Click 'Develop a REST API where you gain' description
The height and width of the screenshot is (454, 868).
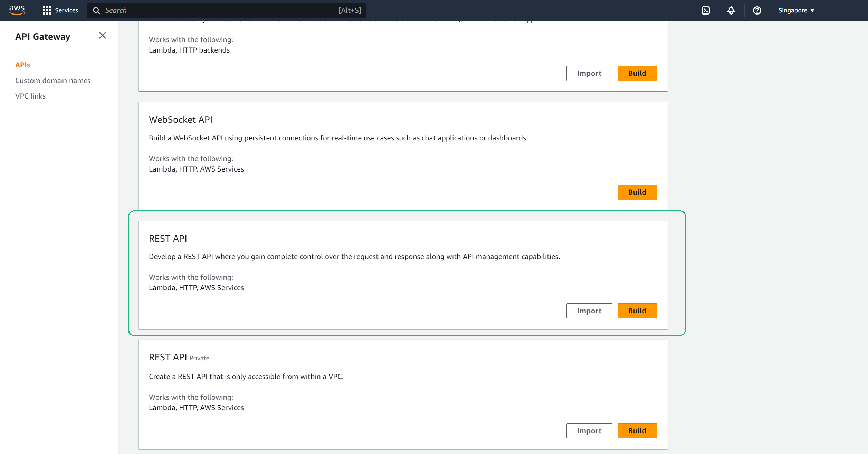pyautogui.click(x=354, y=257)
